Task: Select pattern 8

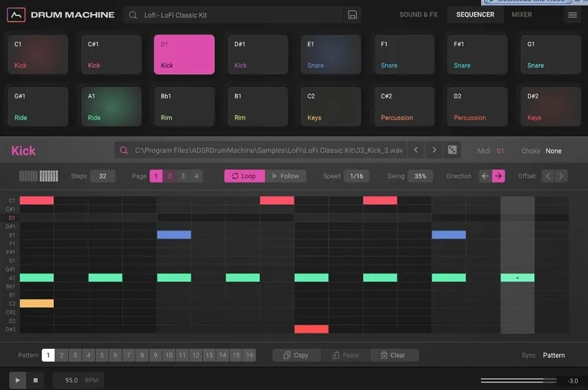Action: point(142,355)
